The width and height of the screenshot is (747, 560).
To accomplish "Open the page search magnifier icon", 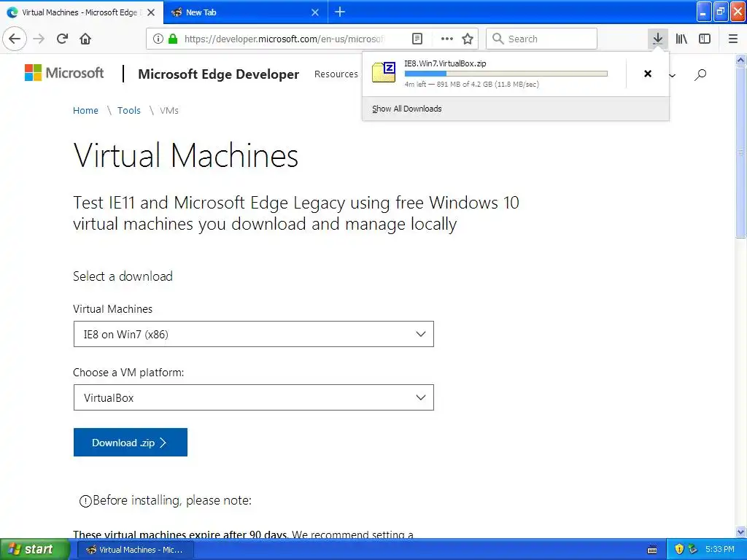I will tap(700, 74).
